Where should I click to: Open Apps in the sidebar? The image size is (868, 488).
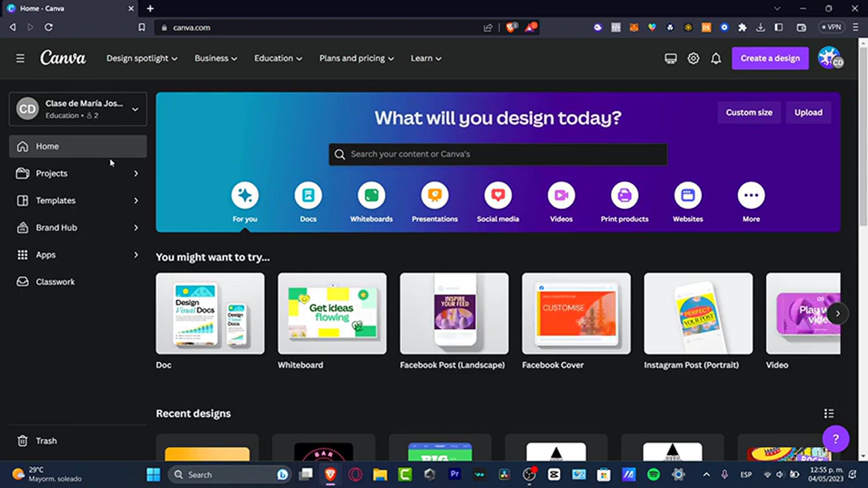[46, 255]
